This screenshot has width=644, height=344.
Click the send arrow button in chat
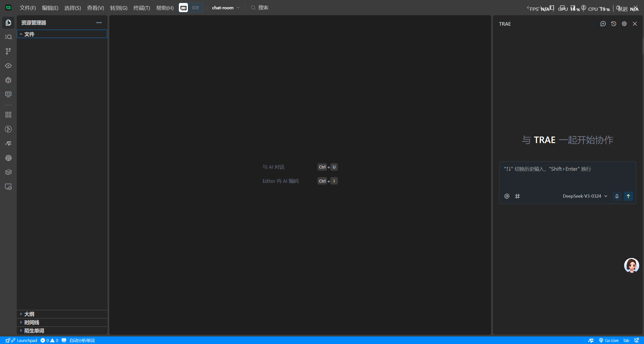(628, 196)
